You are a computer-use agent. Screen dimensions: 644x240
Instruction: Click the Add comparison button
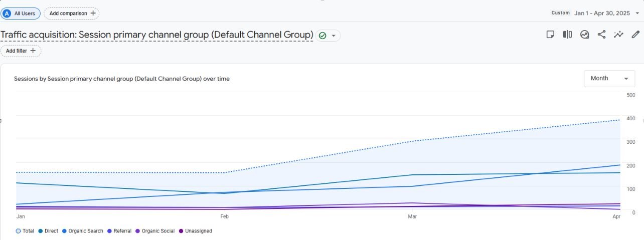[72, 14]
